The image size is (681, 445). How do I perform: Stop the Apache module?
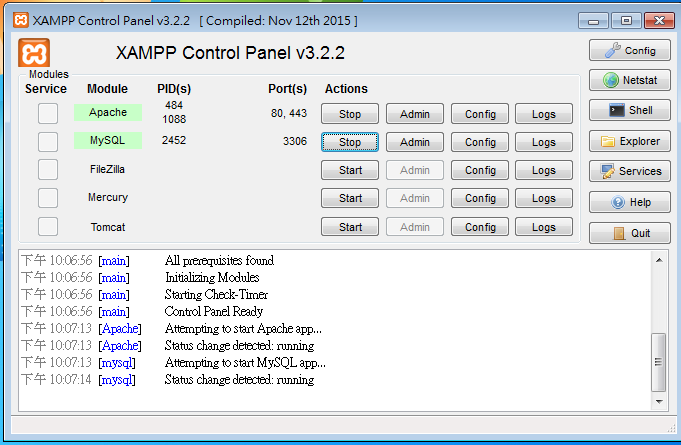click(x=350, y=114)
